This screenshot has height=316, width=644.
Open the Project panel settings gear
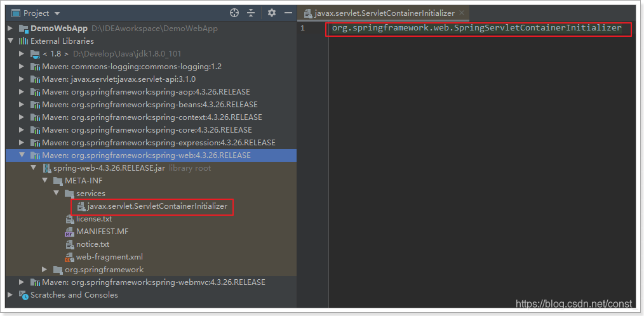[271, 13]
